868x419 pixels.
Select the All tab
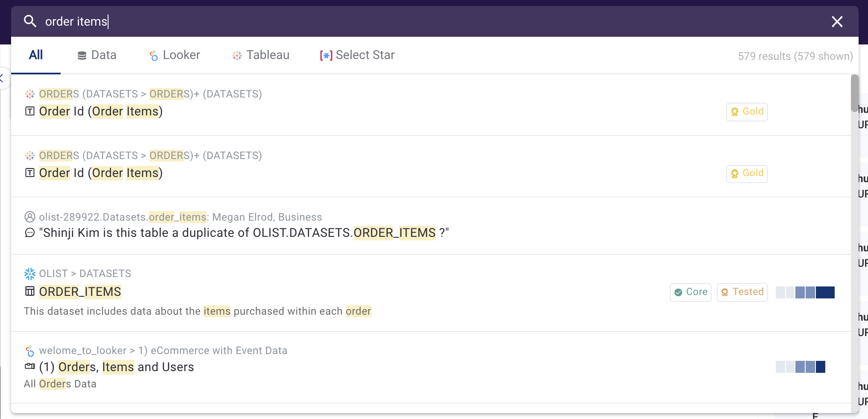[x=36, y=55]
